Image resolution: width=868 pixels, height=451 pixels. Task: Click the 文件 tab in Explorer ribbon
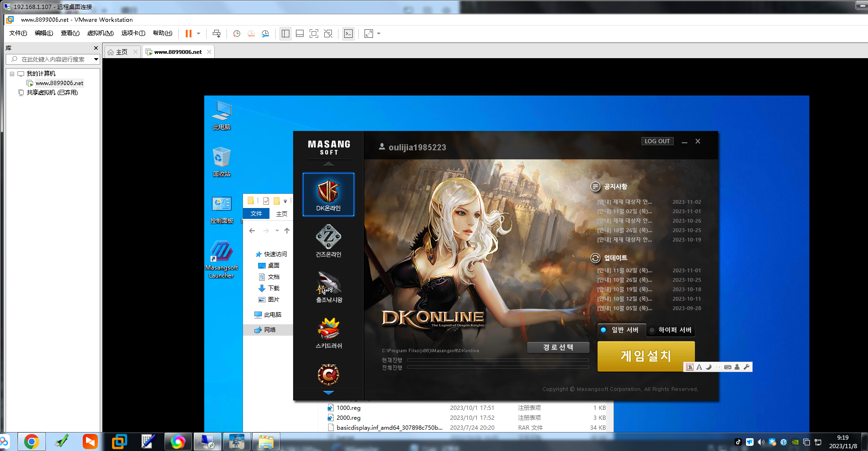[256, 214]
